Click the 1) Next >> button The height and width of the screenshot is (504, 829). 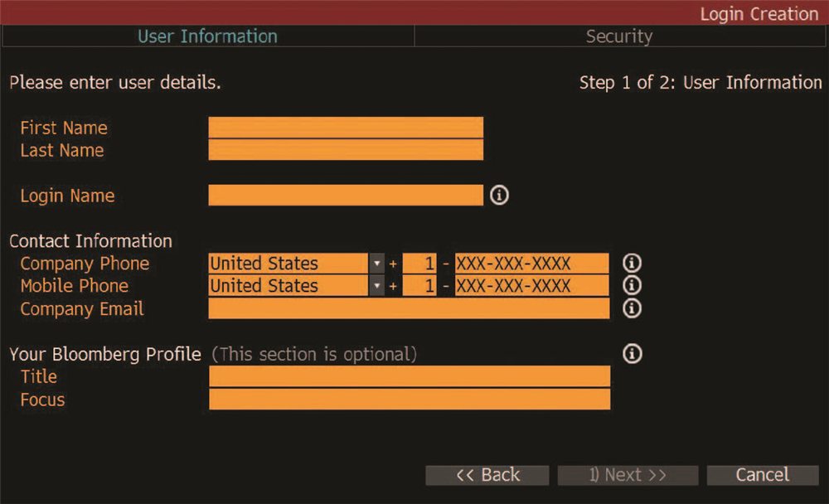(x=628, y=475)
